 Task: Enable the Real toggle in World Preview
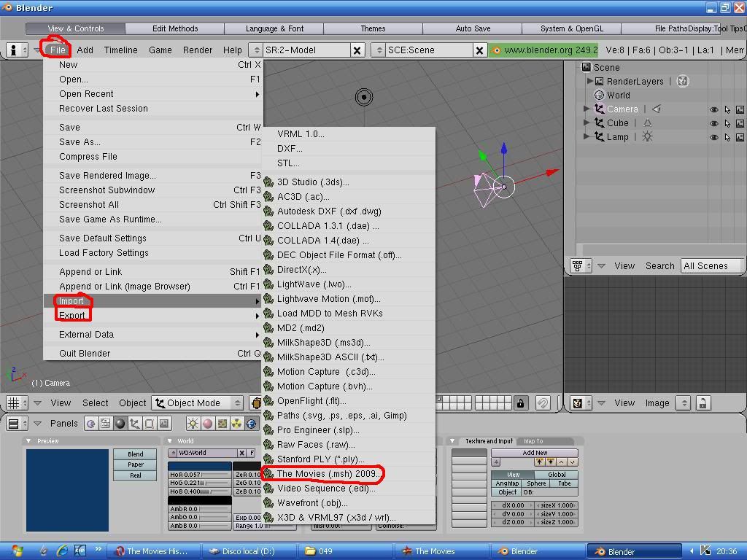tap(135, 475)
